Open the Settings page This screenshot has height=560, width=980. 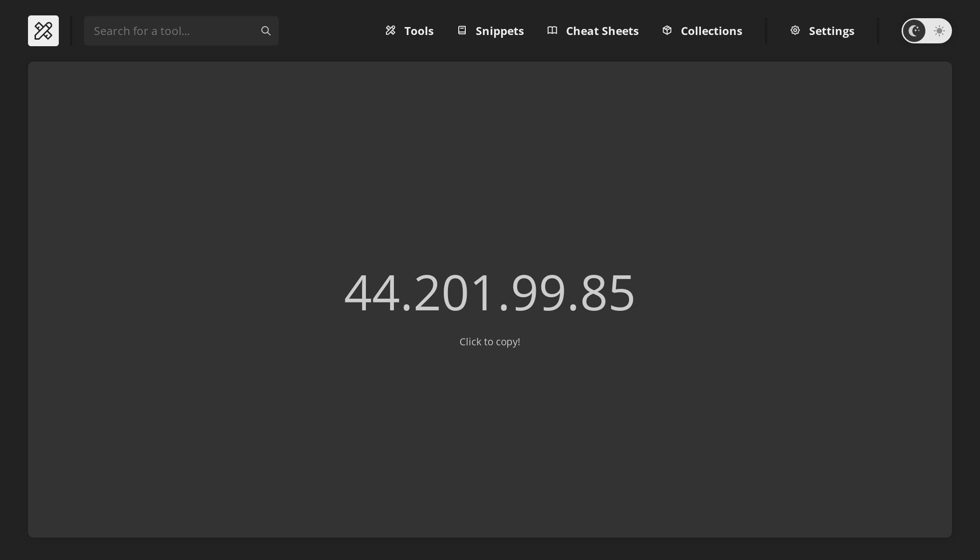point(831,30)
